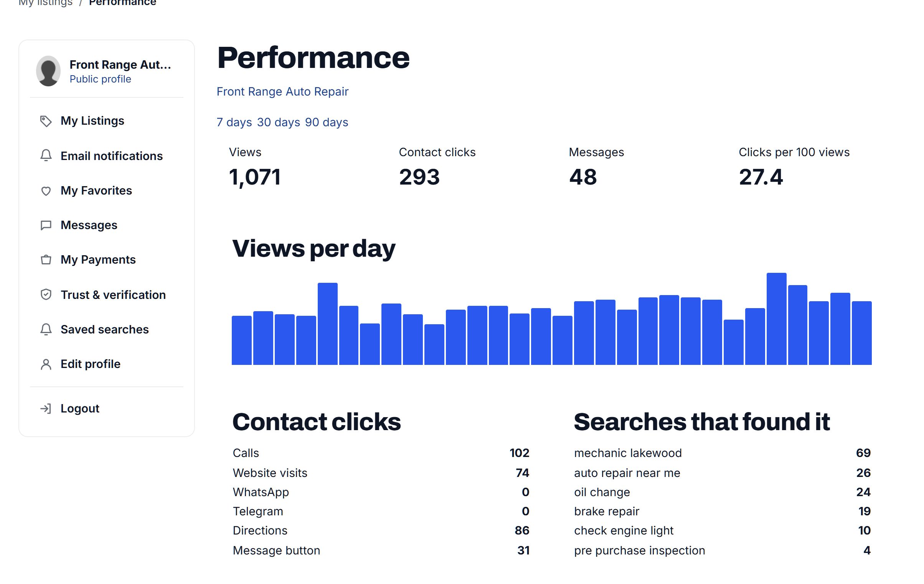Click the check engine light row
924x584 pixels.
pos(723,531)
